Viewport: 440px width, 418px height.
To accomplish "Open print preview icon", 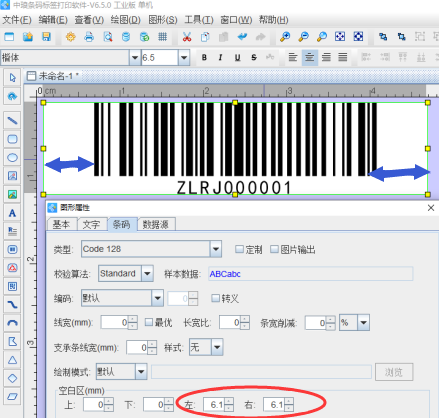I will [x=108, y=37].
